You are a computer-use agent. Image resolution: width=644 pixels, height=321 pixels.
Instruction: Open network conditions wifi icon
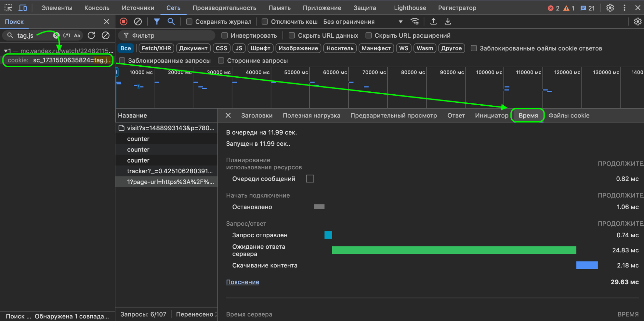coord(415,22)
